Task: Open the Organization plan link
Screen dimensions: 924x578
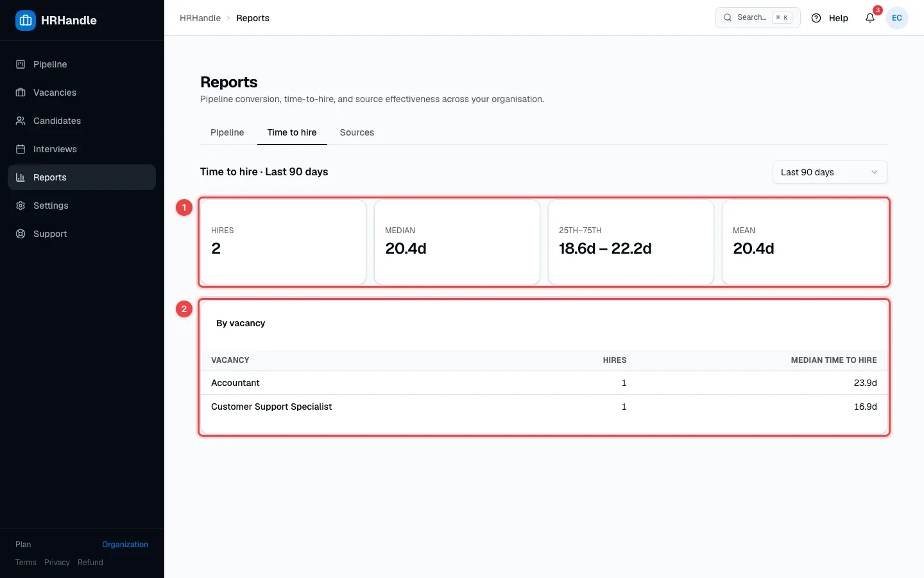Action: pyautogui.click(x=125, y=545)
